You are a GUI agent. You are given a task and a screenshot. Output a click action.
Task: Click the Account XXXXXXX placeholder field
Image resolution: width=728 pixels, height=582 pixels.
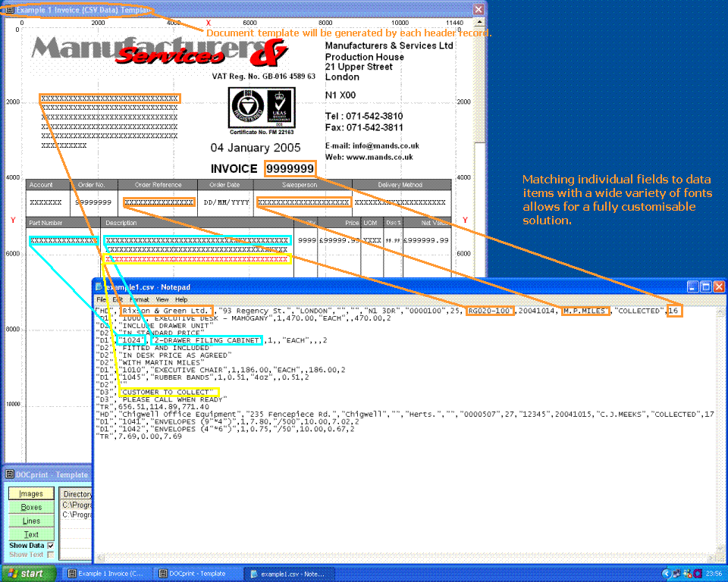45,202
